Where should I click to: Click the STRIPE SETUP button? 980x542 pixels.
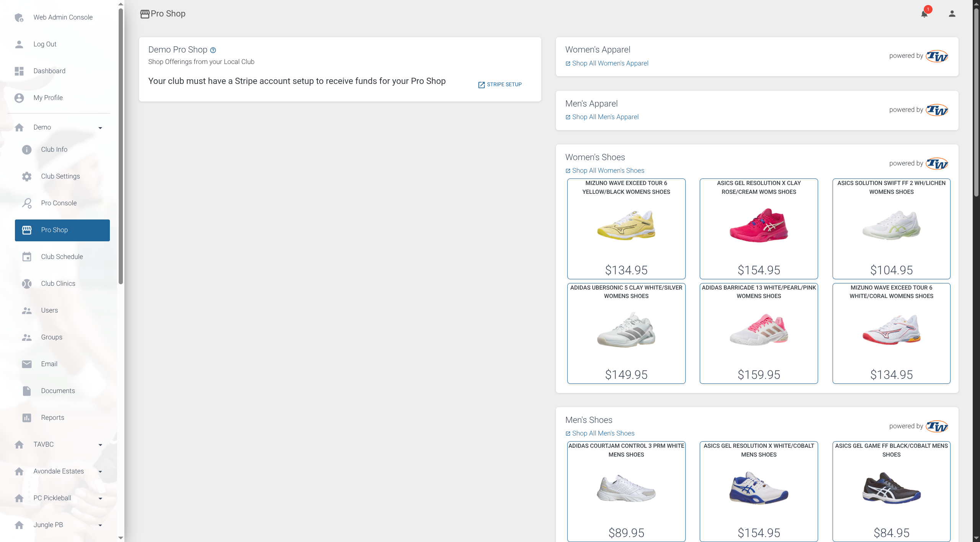coord(500,84)
